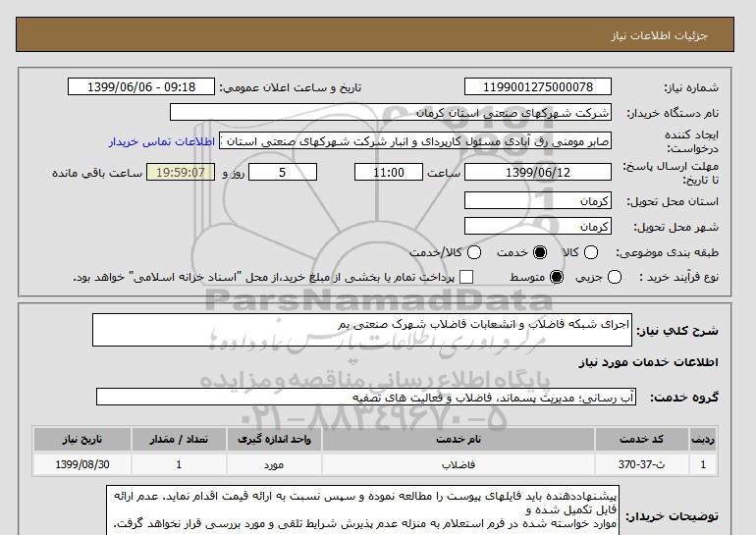This screenshot has height=535, width=756.
Task: Choose the جزیی purchase type radio
Action: [x=615, y=277]
